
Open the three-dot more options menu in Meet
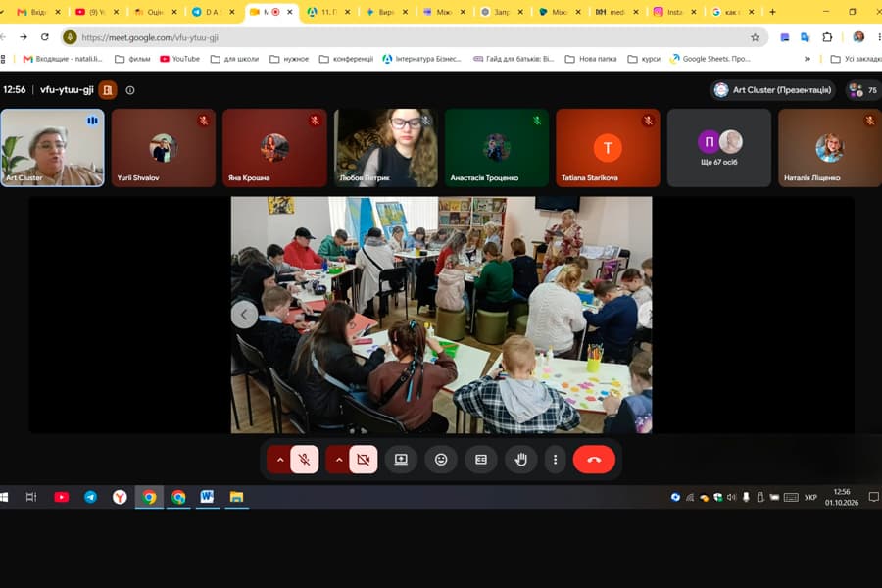click(x=556, y=460)
